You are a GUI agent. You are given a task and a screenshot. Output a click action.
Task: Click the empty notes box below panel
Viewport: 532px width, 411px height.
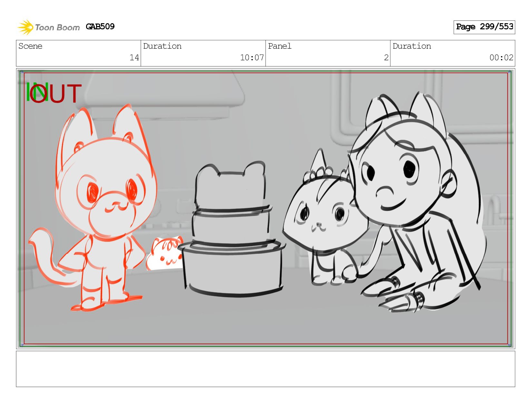click(x=265, y=369)
